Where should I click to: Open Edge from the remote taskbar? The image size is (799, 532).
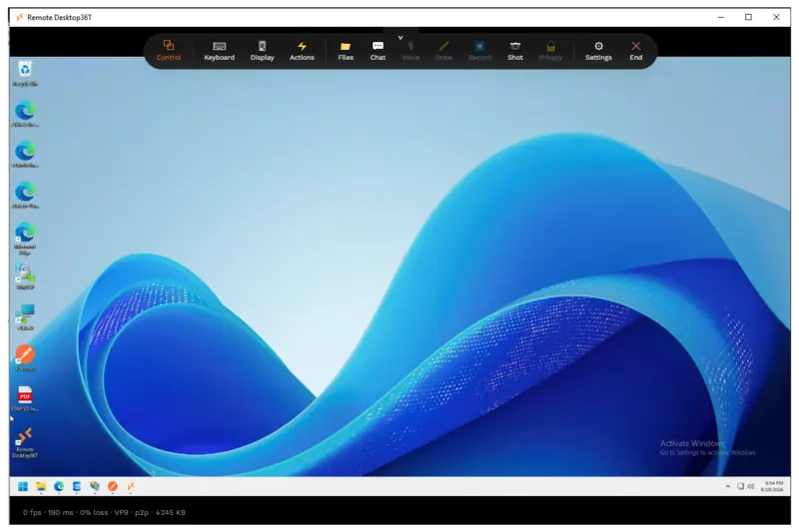pyautogui.click(x=59, y=487)
